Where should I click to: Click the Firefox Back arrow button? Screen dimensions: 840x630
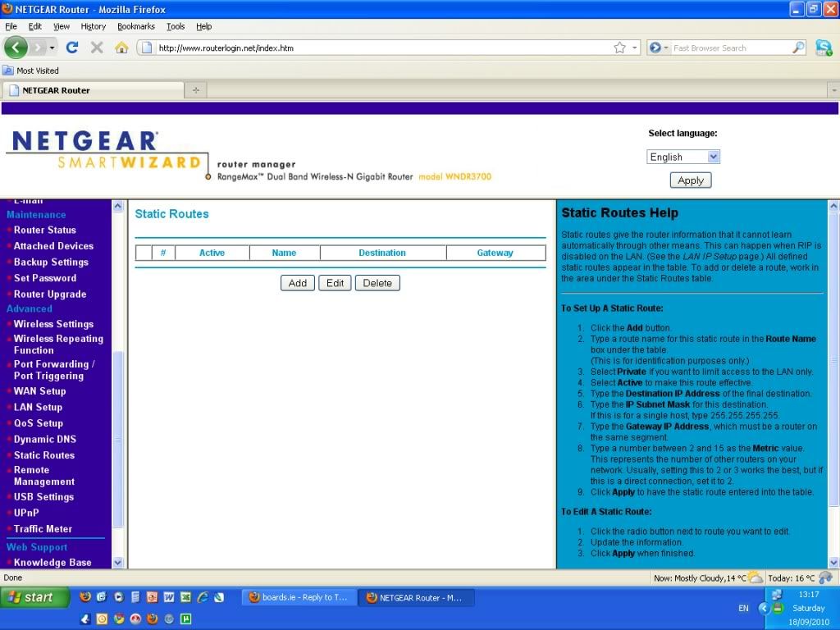16,48
